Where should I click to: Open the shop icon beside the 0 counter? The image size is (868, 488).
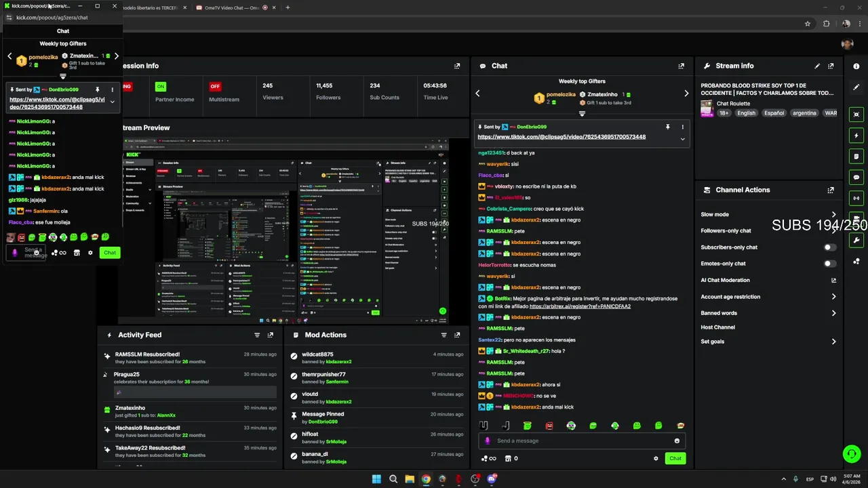[x=507, y=458]
